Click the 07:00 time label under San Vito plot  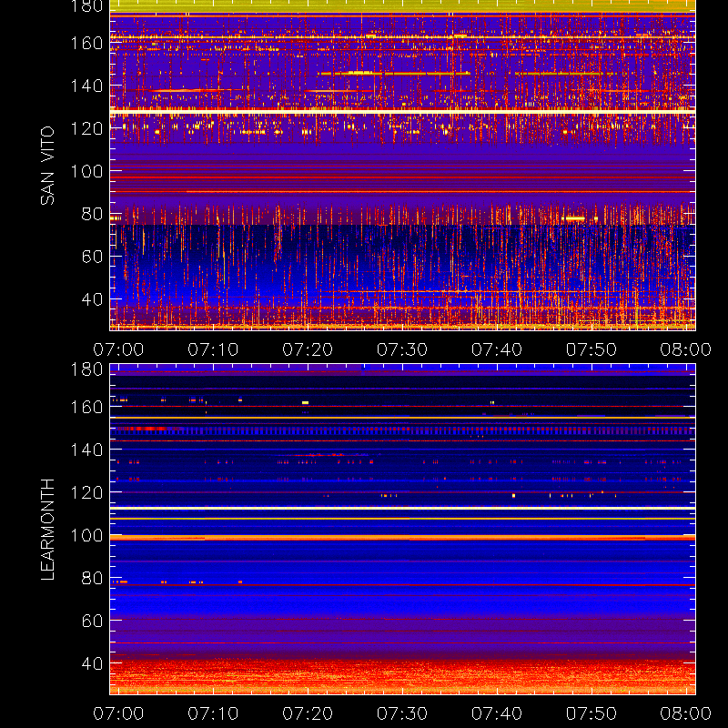point(118,349)
